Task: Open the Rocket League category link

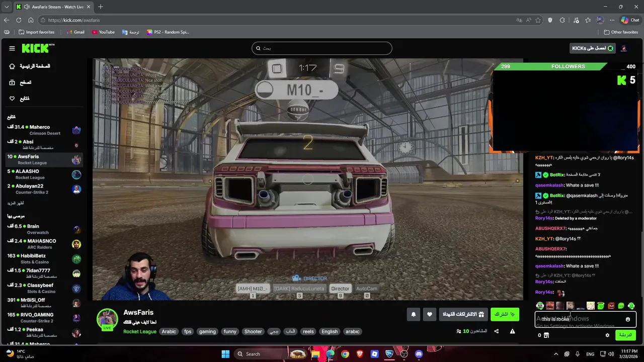Action: pos(140,332)
